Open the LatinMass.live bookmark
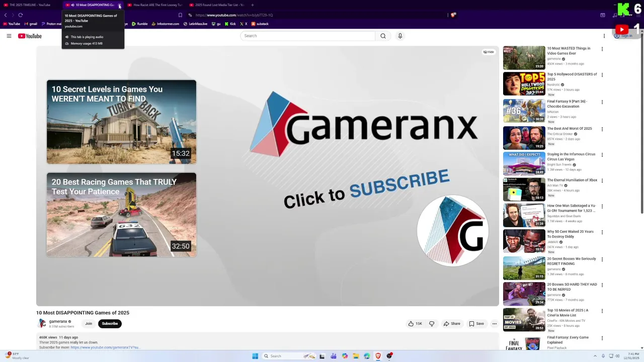 point(195,24)
